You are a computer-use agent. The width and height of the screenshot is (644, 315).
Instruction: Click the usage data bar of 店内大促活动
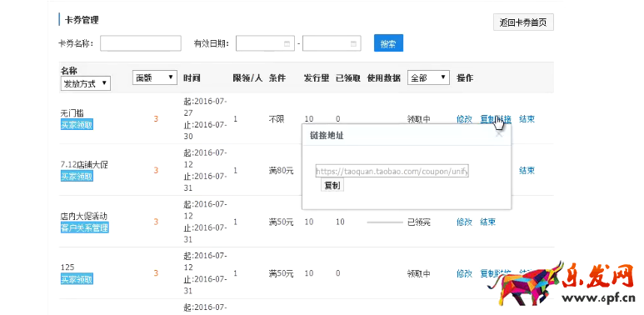click(385, 222)
